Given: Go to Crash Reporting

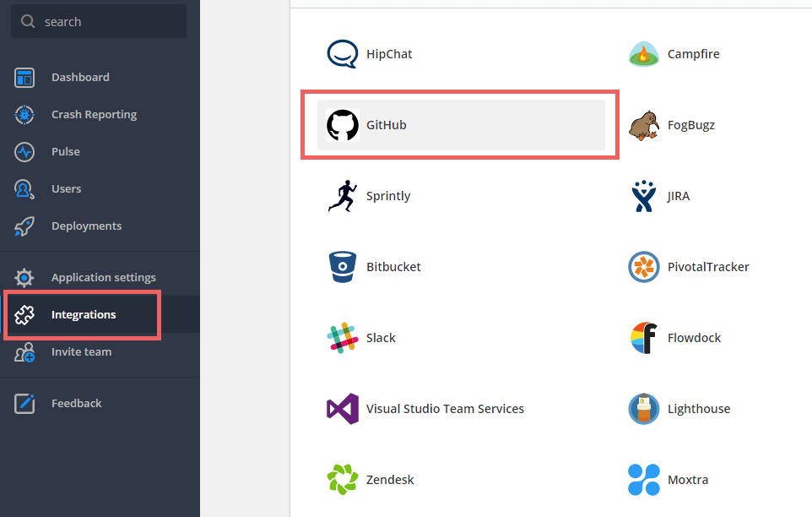Looking at the screenshot, I should 92,114.
